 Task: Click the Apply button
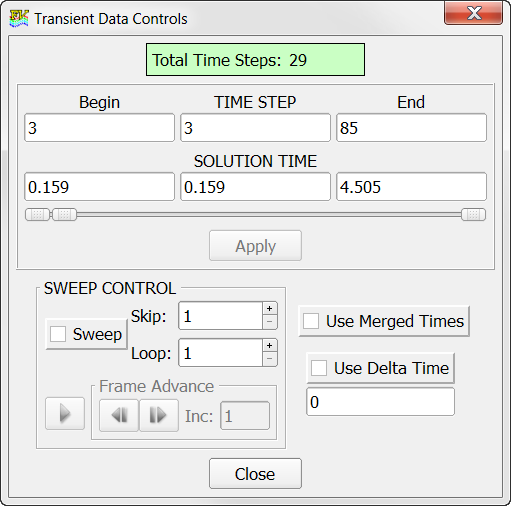[x=255, y=246]
